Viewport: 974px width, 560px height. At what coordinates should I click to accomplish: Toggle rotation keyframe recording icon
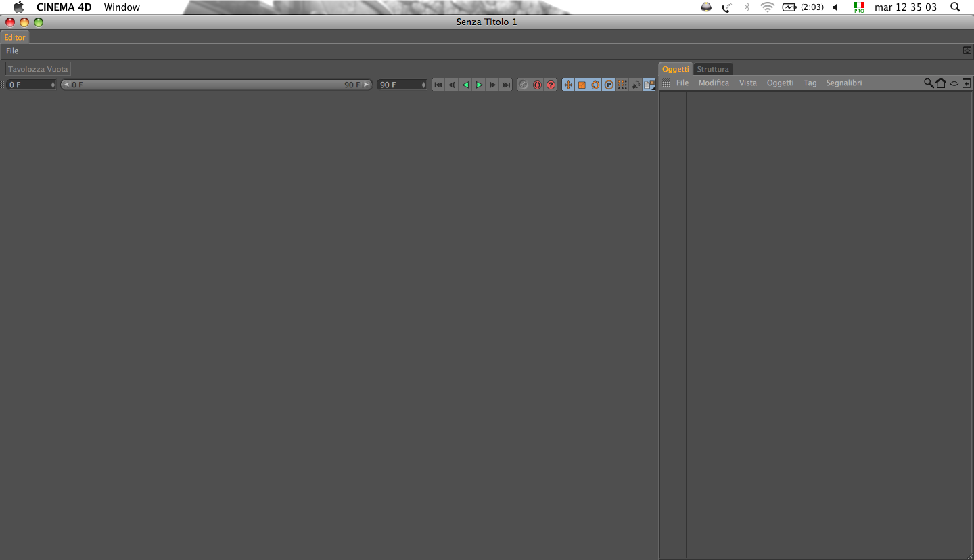595,85
